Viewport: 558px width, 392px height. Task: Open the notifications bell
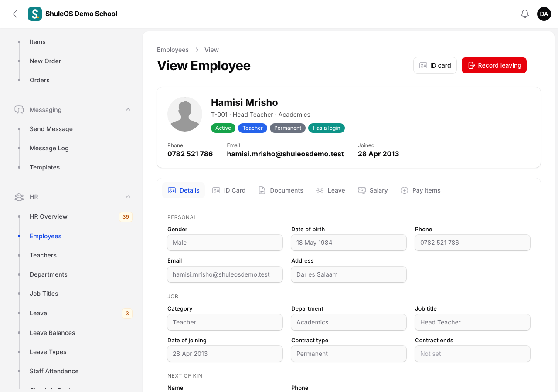pyautogui.click(x=525, y=14)
